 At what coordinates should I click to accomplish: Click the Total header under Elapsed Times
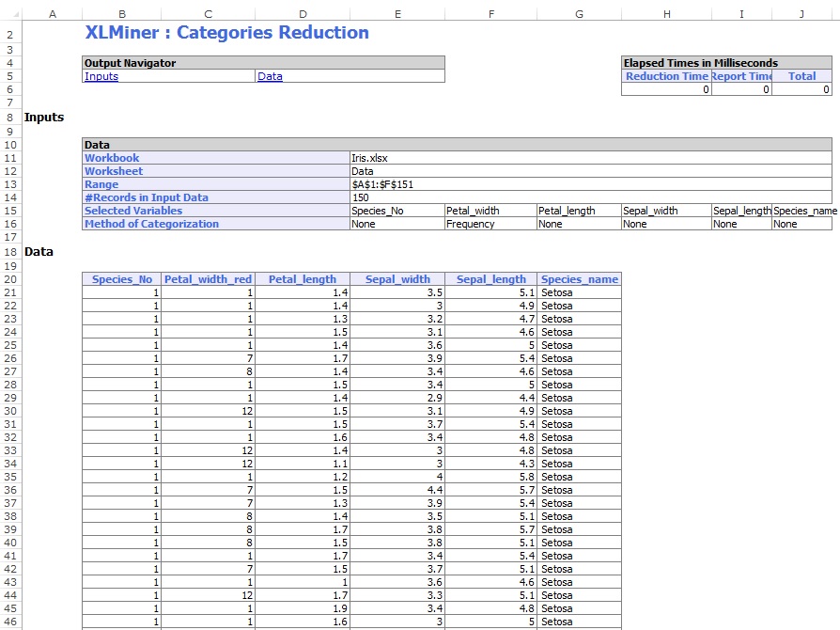coord(801,76)
